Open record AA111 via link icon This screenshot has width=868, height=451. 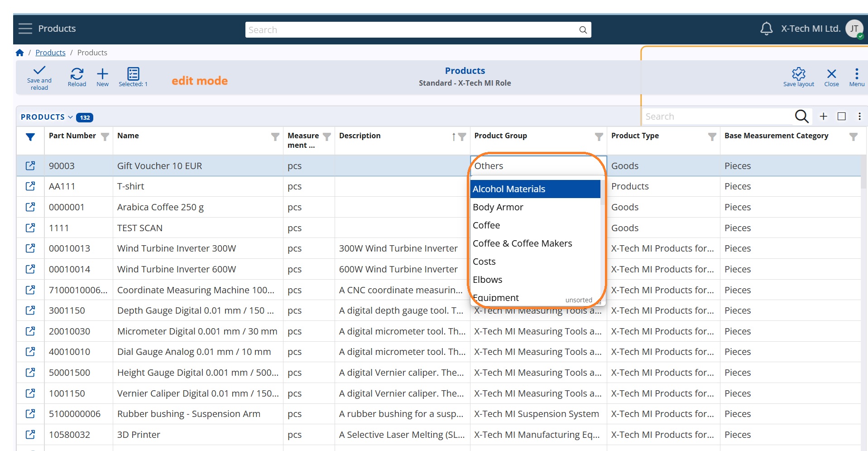(x=30, y=186)
